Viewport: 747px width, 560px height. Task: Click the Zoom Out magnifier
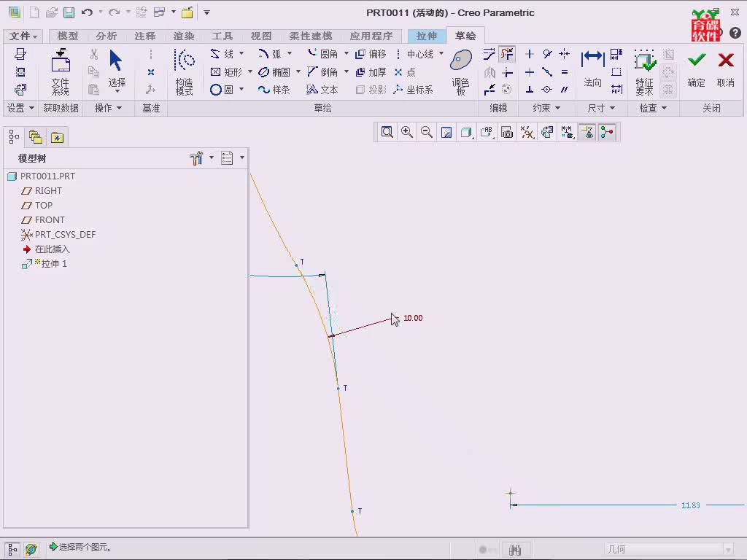pyautogui.click(x=427, y=132)
